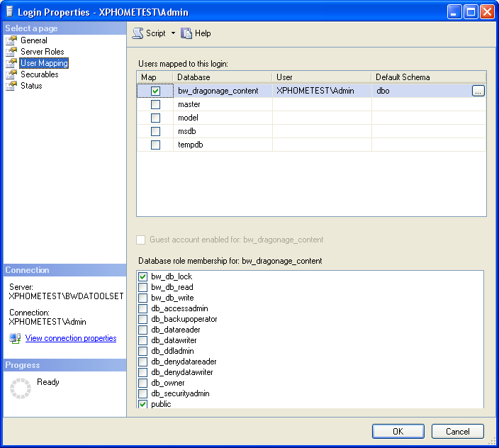
Task: Open the User Mapping page
Action: tap(44, 63)
